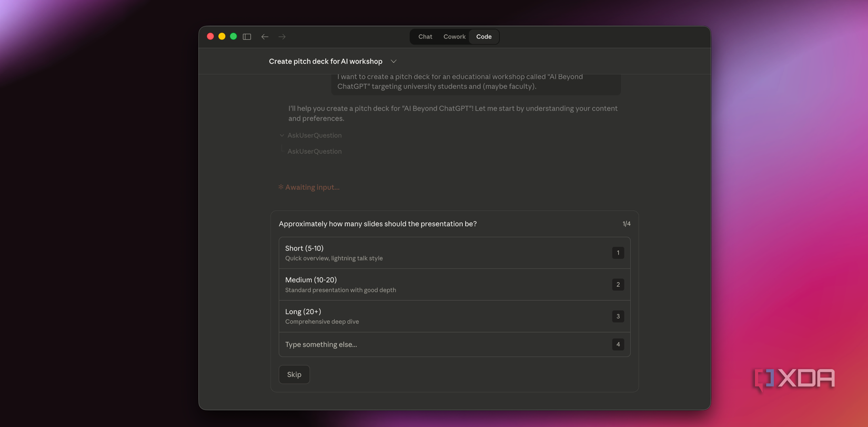Click the number 2 shortcut badge
The image size is (868, 427).
click(x=618, y=284)
